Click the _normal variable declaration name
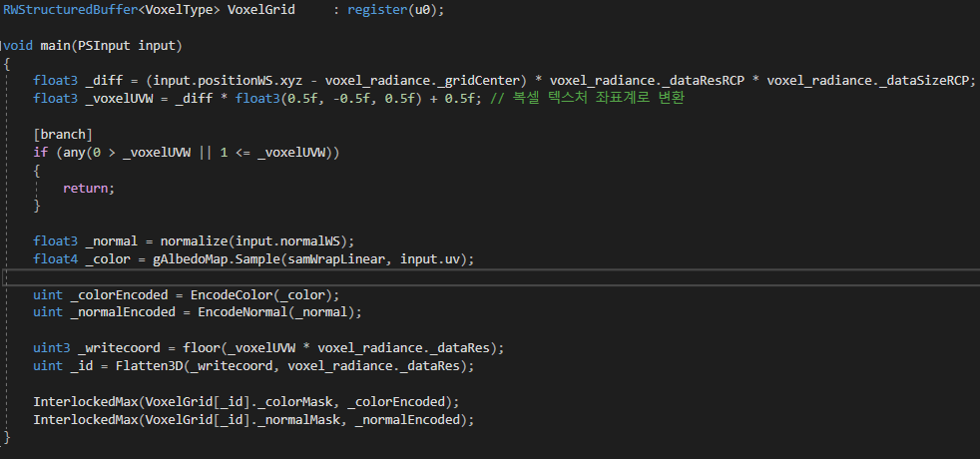Viewport: 980px width, 459px height. 111,241
